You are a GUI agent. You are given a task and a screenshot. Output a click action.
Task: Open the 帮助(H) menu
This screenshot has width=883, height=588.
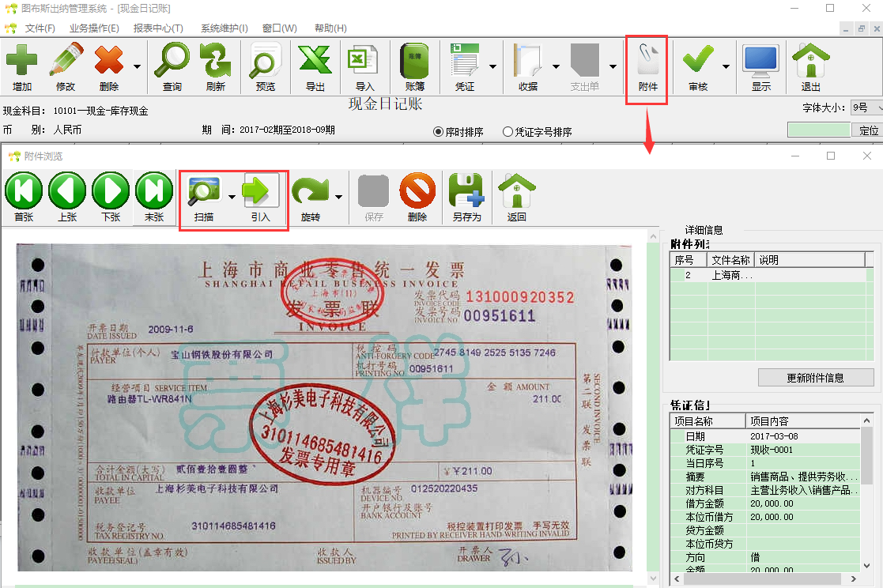click(x=330, y=28)
